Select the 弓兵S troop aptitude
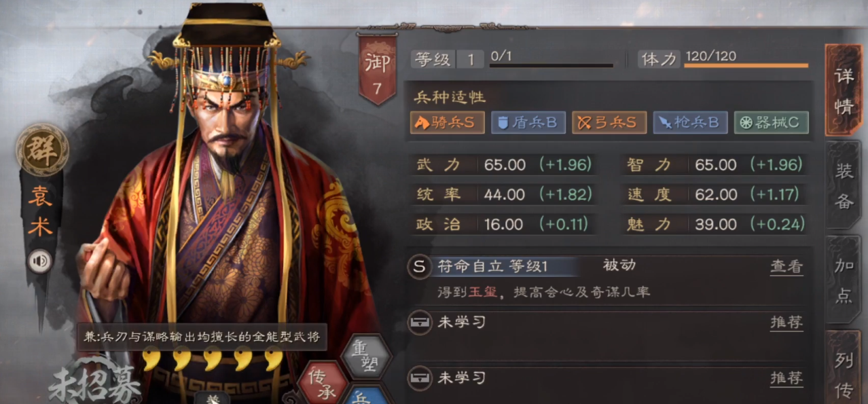This screenshot has width=868, height=404. (609, 122)
